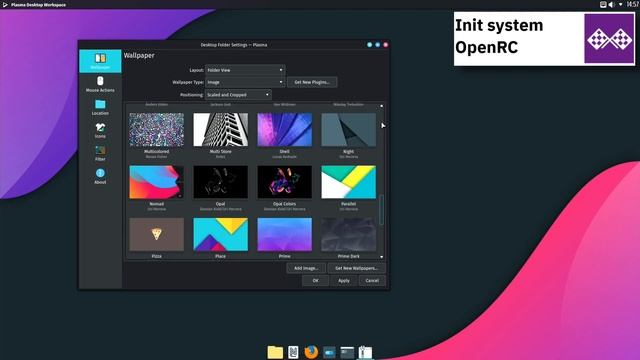Open the terminal window icon in dock

coord(347,352)
